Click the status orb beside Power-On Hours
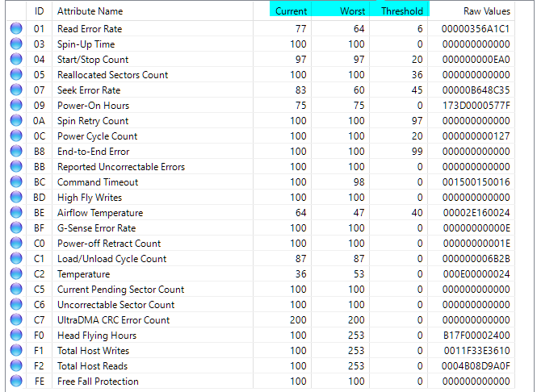Viewport: 537px width, 392px height. [15, 106]
